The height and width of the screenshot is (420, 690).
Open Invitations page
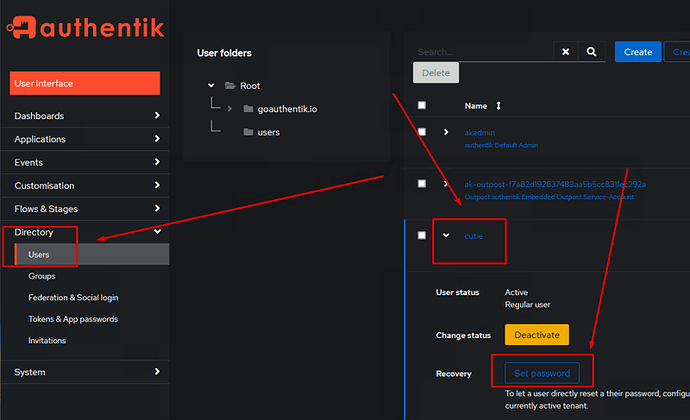47,341
